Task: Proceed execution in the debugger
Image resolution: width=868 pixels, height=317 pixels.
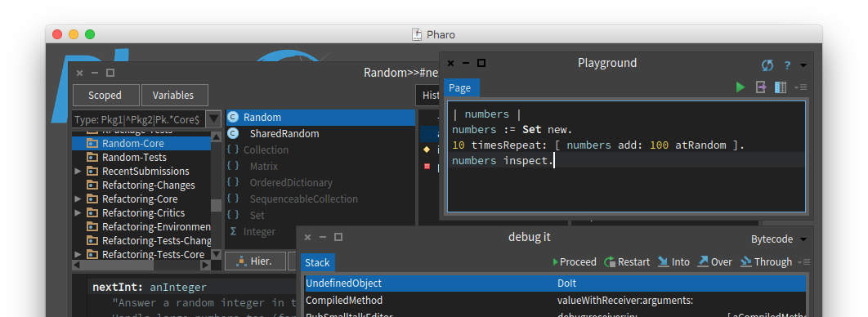Action: (575, 261)
